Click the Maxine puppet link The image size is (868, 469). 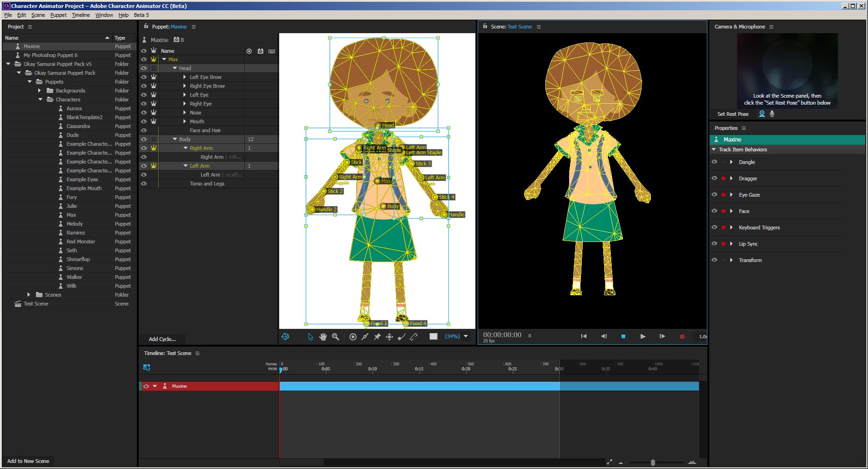point(178,27)
